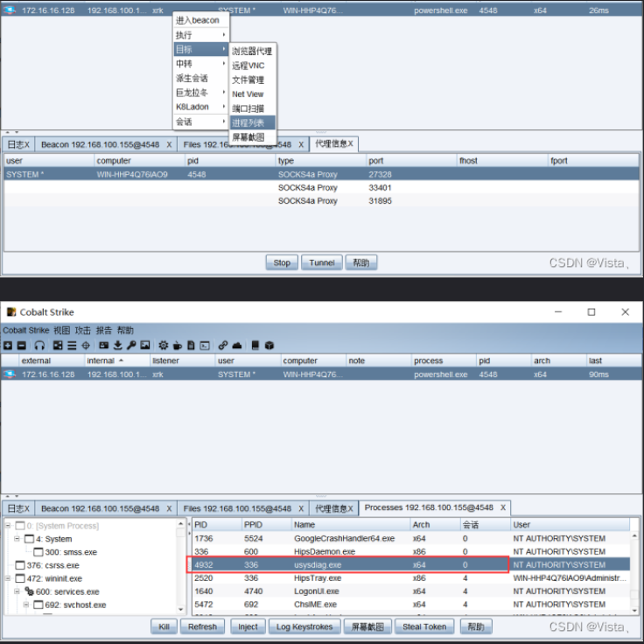Click the process tree scrollbar down arrow

180,610
